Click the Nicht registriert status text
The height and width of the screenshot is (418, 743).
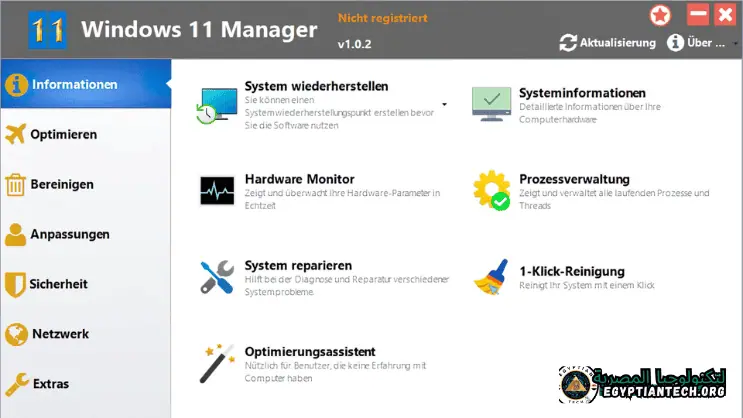pos(382,18)
